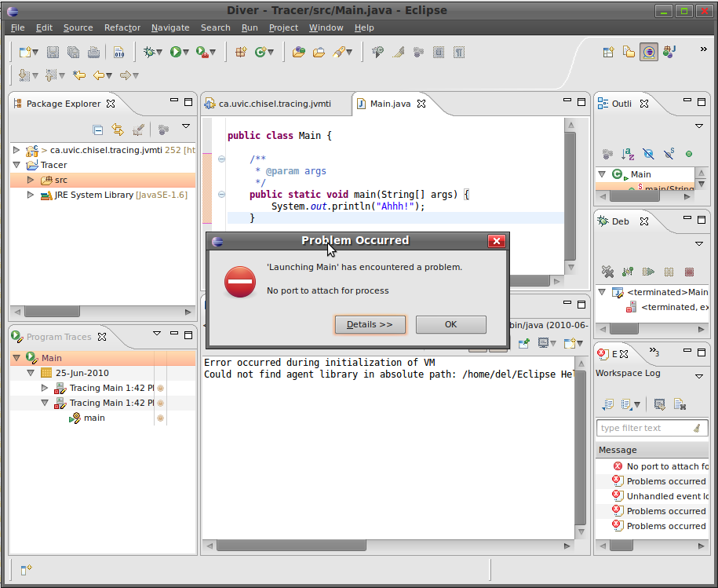
Task: Click the Details button in the Problem dialog
Action: pos(370,324)
